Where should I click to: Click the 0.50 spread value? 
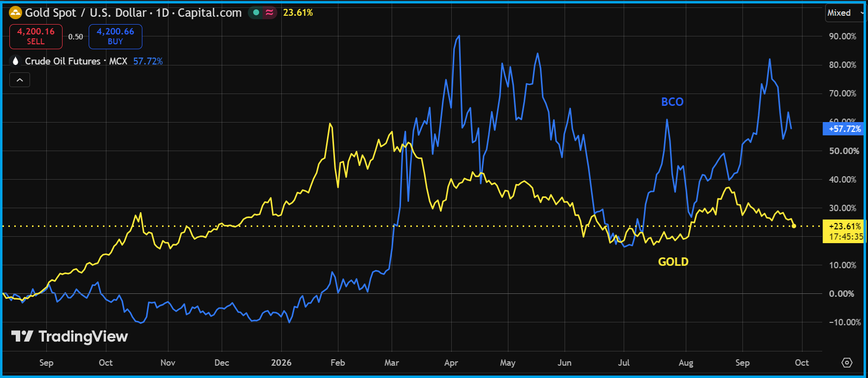(75, 37)
